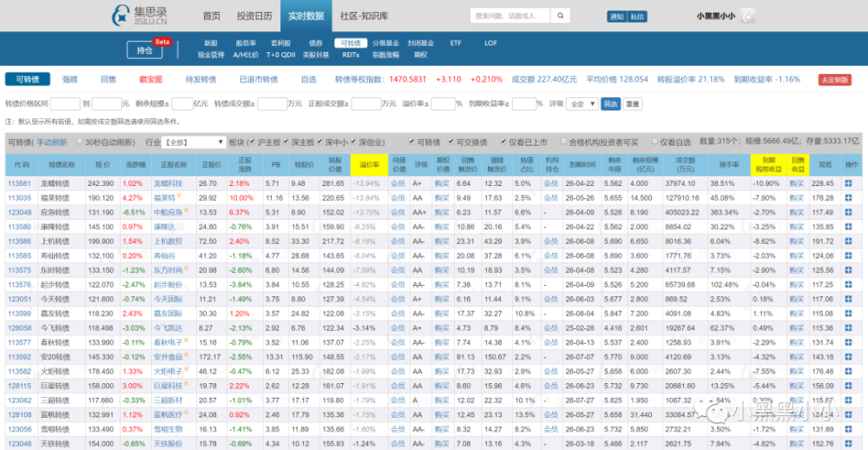Check the 仅看自选 checkbox
This screenshot has width=868, height=450.
[x=654, y=142]
